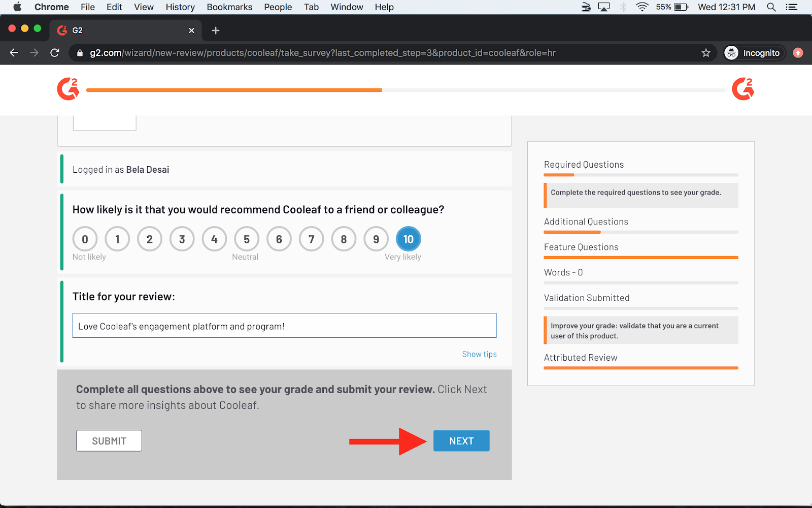Click the Additional Questions progress bar
Screen dimensions: 812x508
pyautogui.click(x=641, y=232)
